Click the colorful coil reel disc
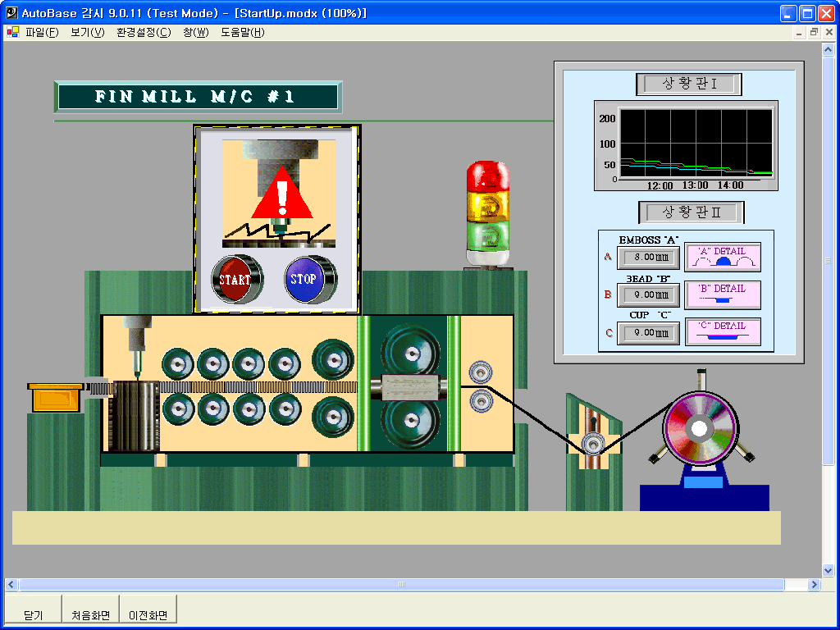The image size is (840, 630). (698, 428)
